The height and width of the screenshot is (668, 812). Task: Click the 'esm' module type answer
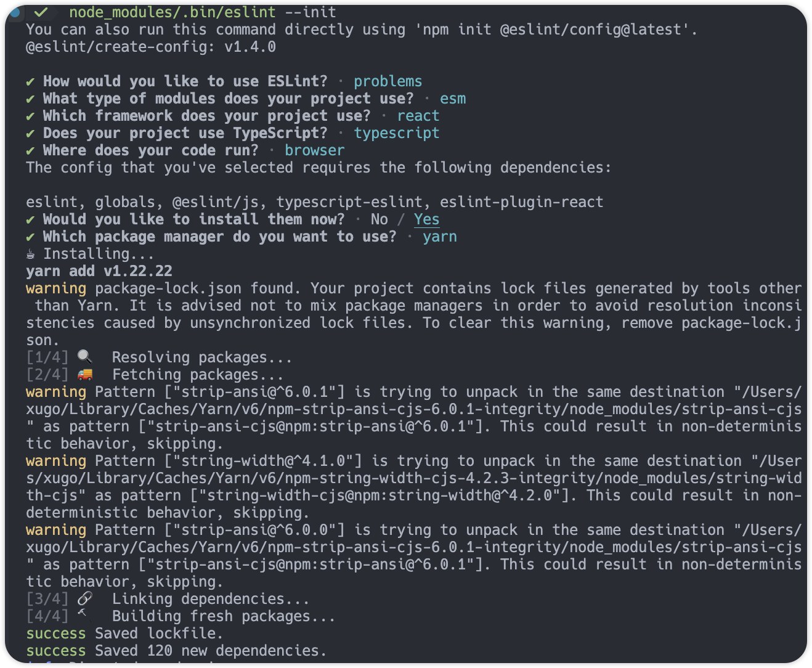click(453, 99)
